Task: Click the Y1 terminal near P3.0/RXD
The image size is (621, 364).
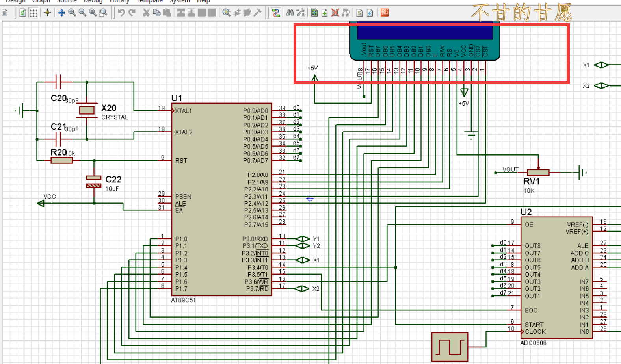Action: (x=303, y=239)
